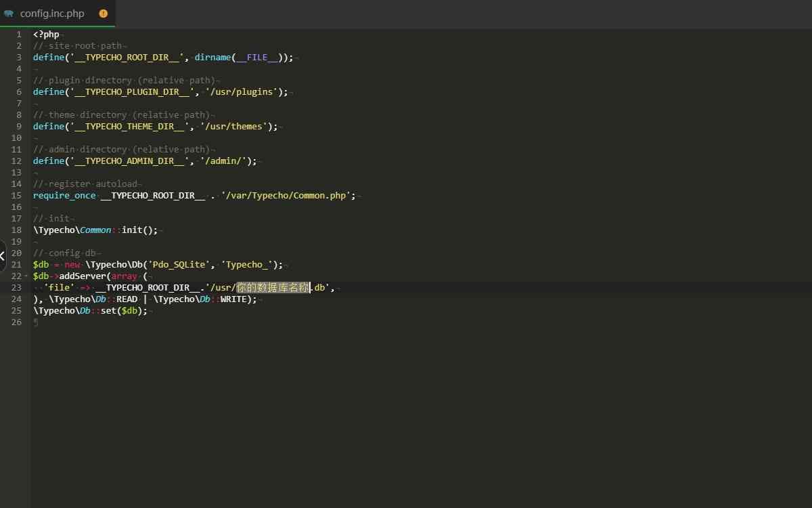Switch to the config.inc.php tab
Image resolution: width=812 pixels, height=508 pixels.
tap(52, 14)
